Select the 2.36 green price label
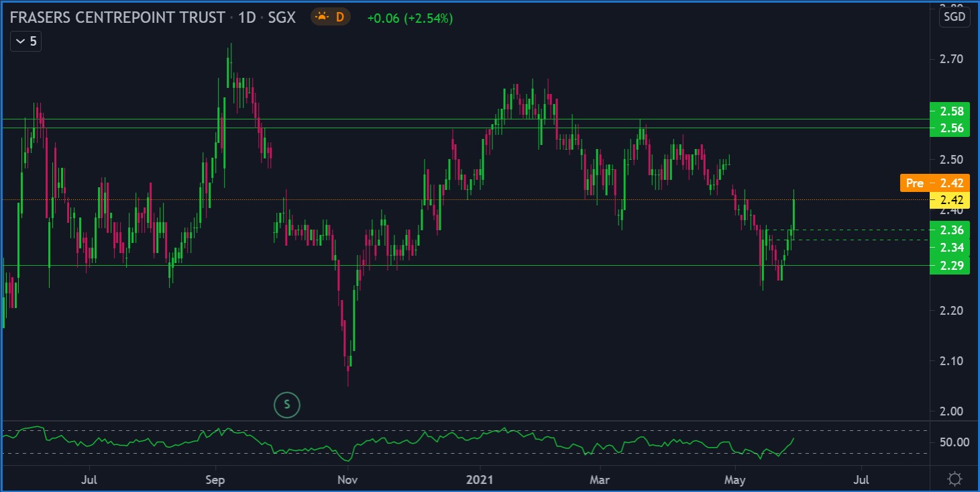This screenshot has width=980, height=492. click(950, 230)
